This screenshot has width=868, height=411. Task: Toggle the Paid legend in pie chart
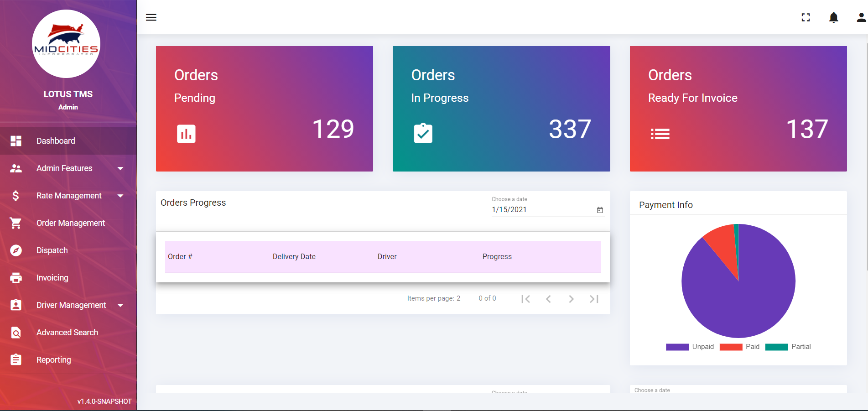731,347
